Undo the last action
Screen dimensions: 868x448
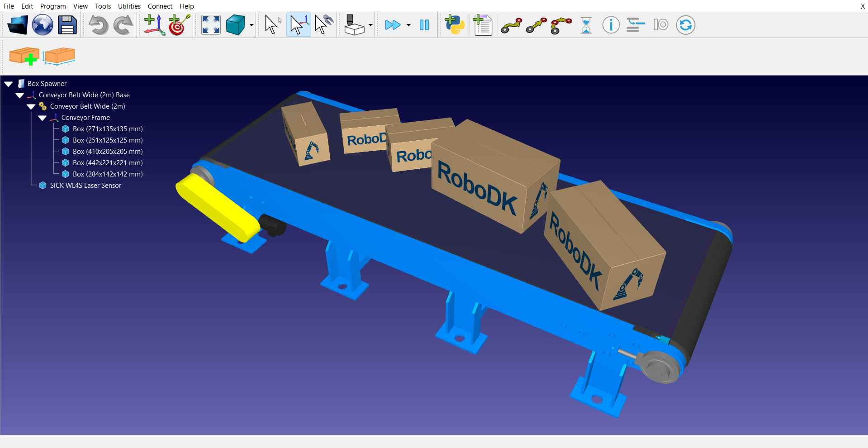click(x=98, y=25)
